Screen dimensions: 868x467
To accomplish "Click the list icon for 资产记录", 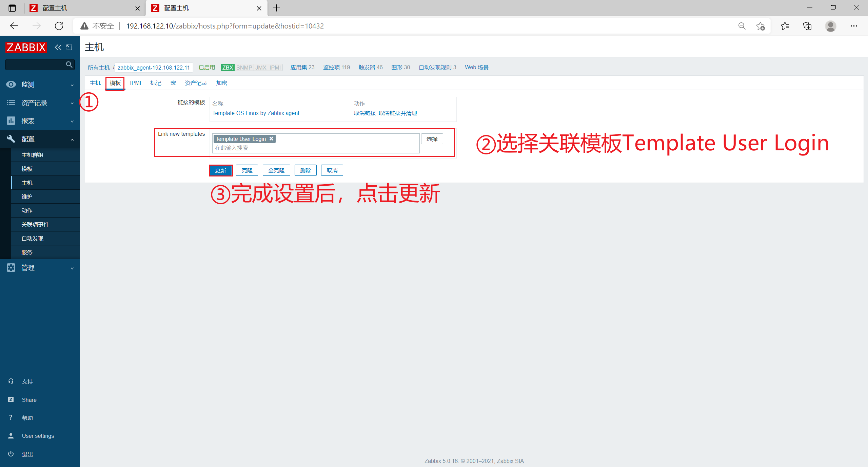I will point(11,102).
